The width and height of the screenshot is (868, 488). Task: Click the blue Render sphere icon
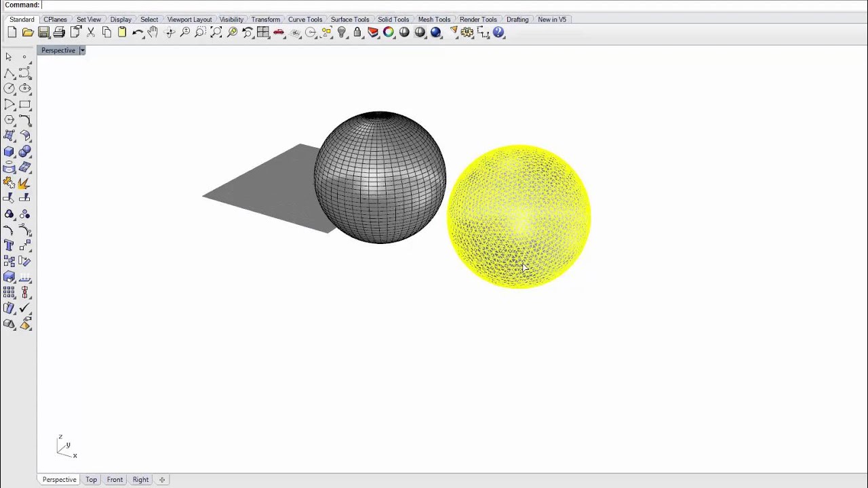[436, 33]
